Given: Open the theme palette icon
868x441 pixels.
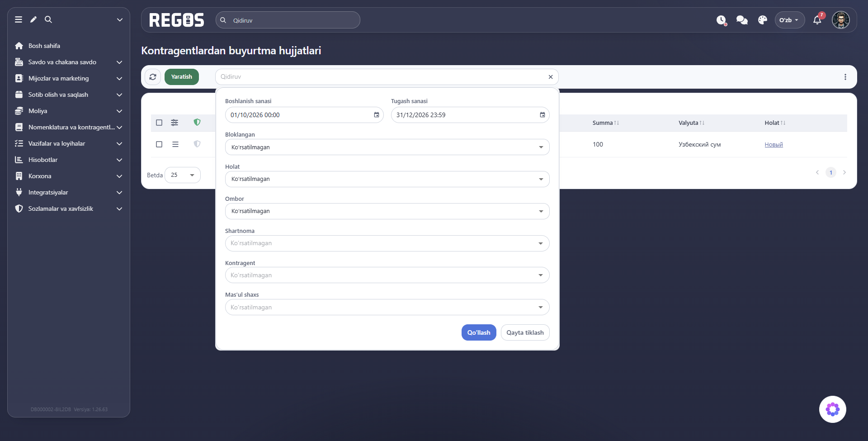Looking at the screenshot, I should tap(763, 20).
